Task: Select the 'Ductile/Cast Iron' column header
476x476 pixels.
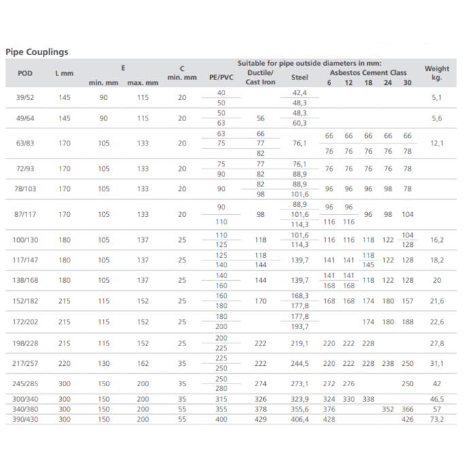Action: (x=260, y=78)
